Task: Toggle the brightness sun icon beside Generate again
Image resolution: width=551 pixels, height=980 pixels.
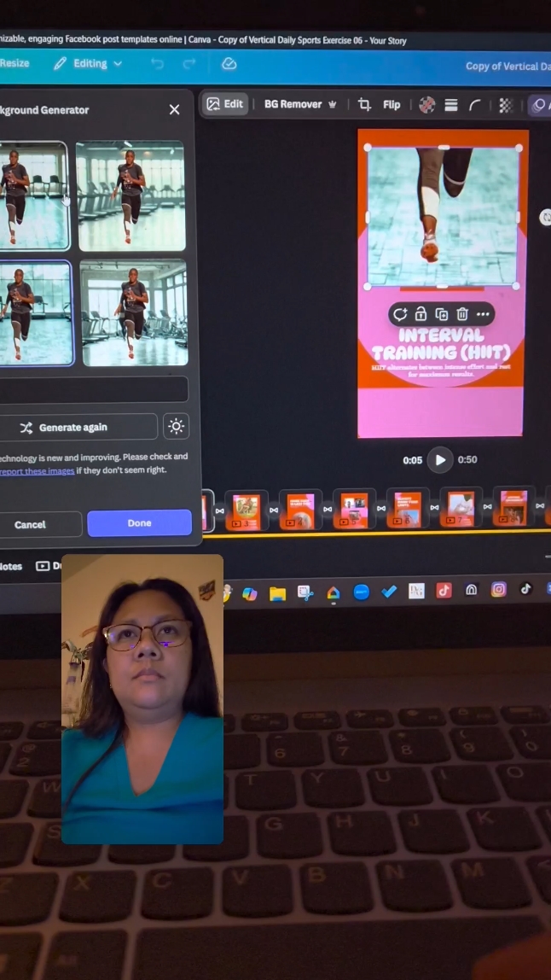Action: [x=176, y=427]
